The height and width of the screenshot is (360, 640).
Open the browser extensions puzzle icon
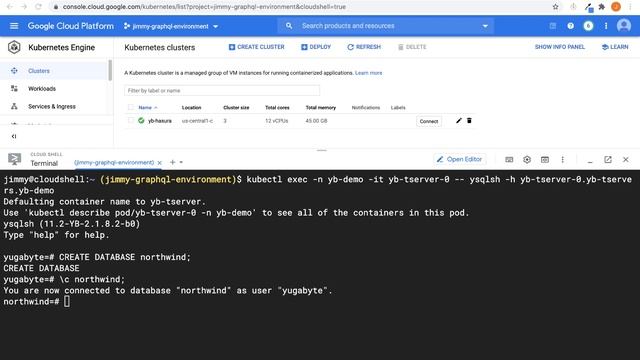point(601,7)
